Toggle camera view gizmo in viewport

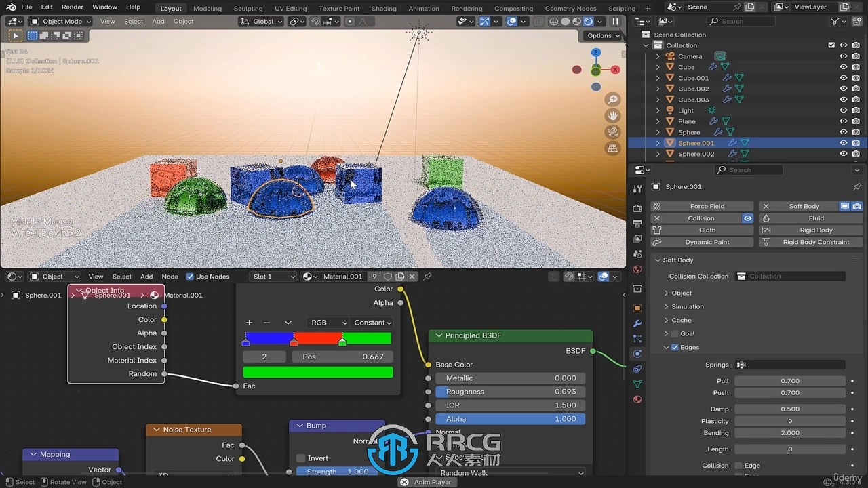612,132
